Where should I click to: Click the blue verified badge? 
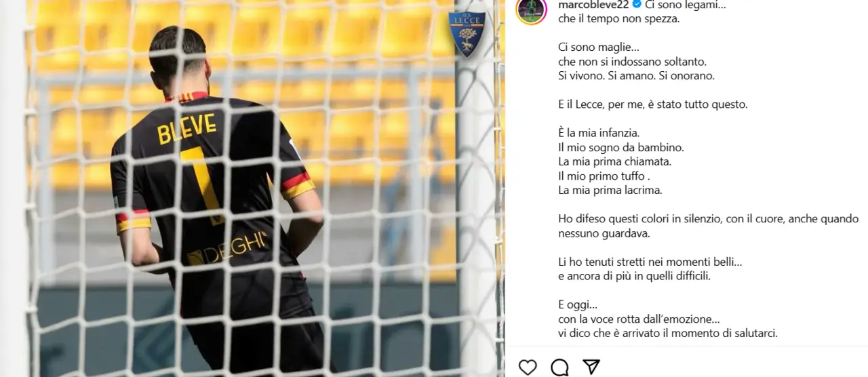637,4
